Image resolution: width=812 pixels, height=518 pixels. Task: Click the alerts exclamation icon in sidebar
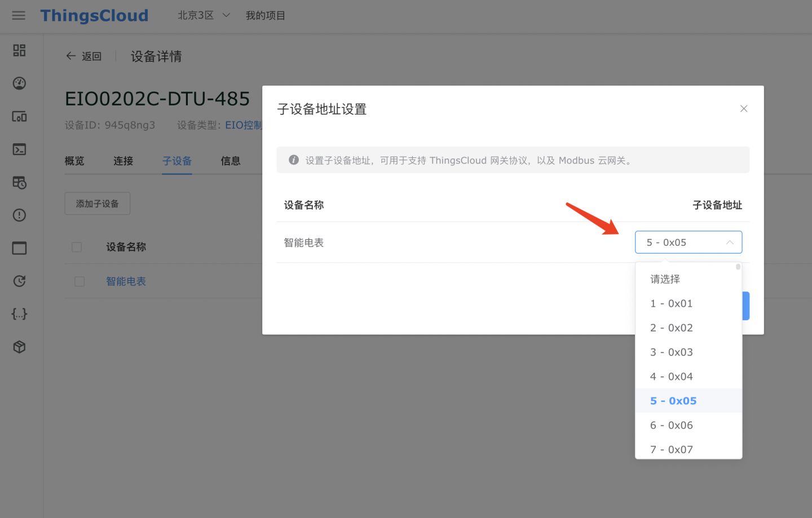point(19,215)
